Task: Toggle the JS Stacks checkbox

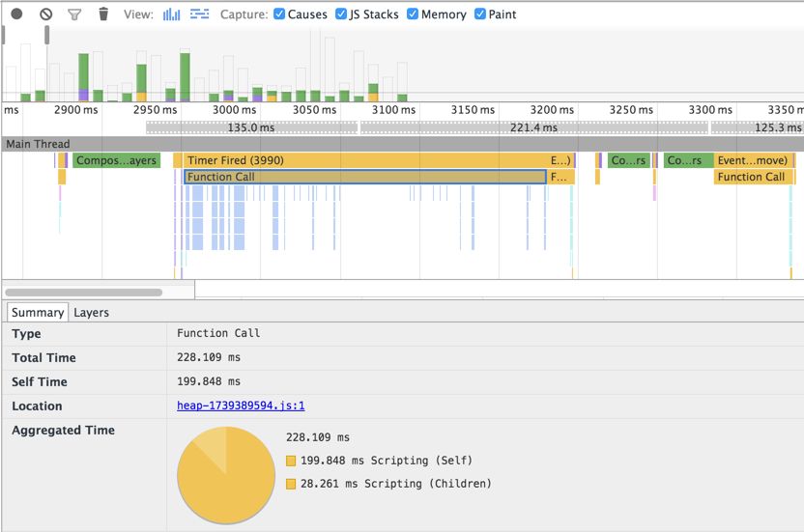Action: [341, 14]
